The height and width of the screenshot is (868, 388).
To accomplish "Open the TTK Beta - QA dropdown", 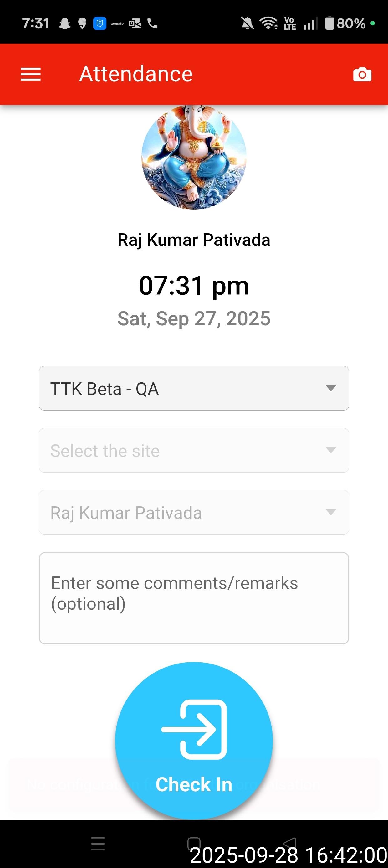I will pos(194,388).
